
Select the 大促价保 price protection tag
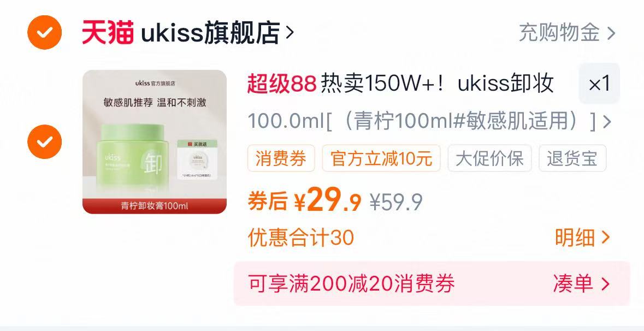coord(489,158)
